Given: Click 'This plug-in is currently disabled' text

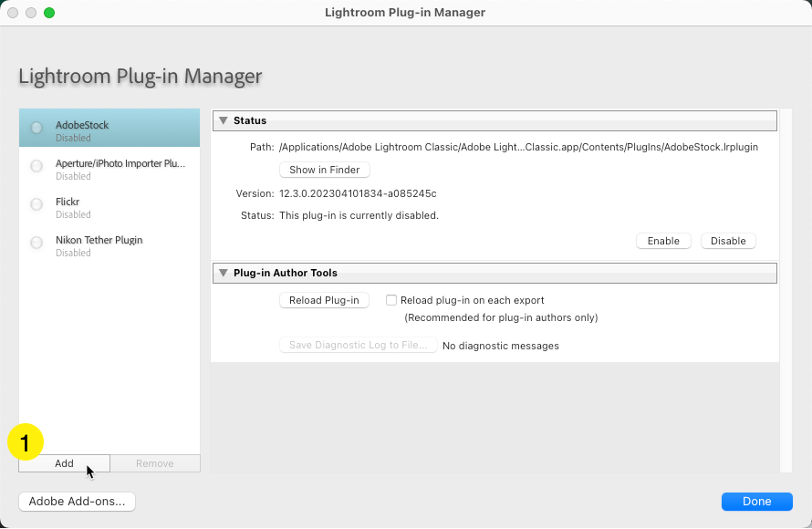Looking at the screenshot, I should [359, 215].
